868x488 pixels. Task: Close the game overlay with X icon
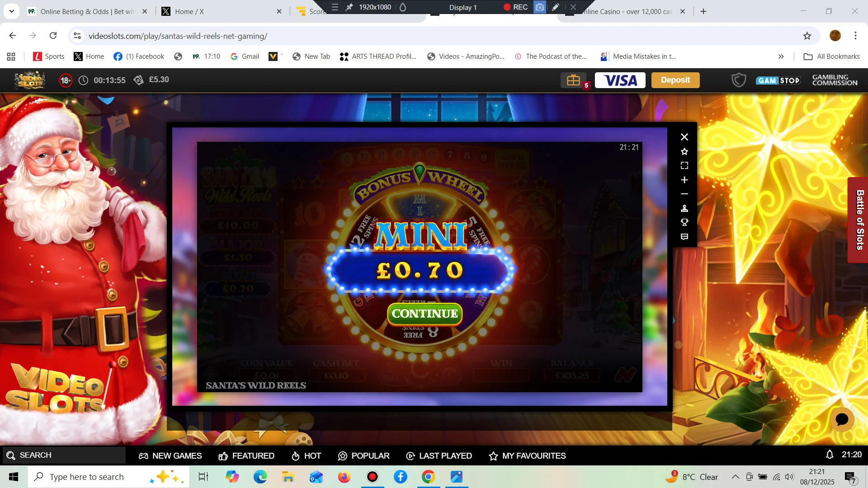[684, 137]
